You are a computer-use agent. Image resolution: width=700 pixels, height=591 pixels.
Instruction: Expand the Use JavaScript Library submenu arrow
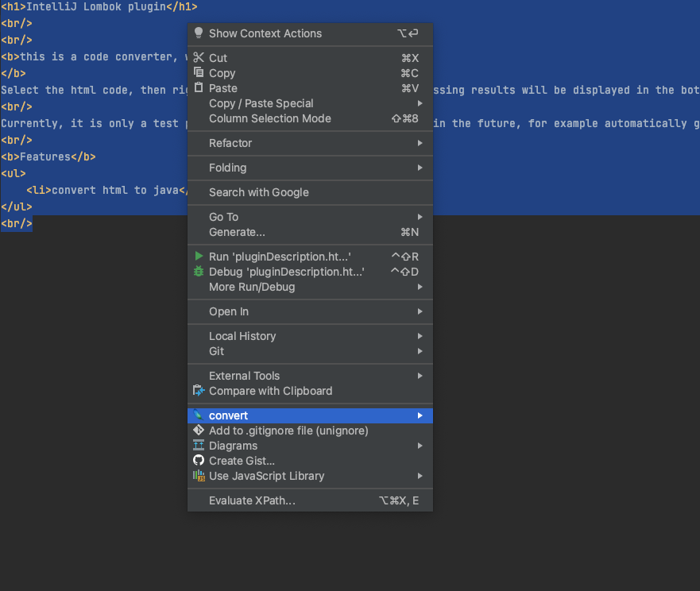point(420,476)
